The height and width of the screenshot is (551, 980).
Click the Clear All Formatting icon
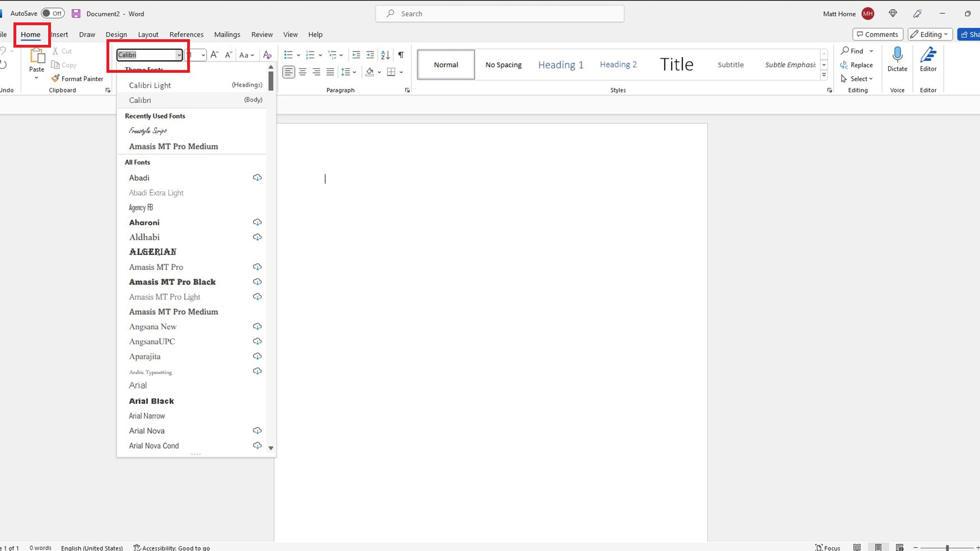tap(267, 55)
